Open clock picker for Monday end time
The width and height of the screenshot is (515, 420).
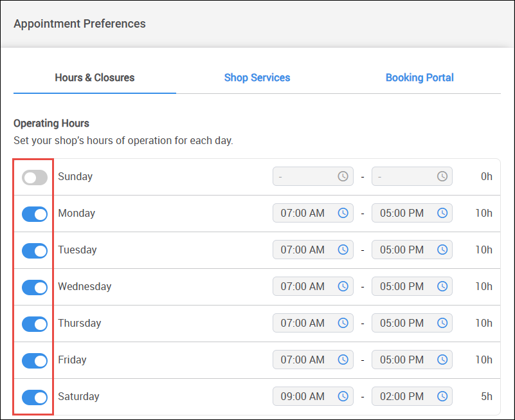pyautogui.click(x=442, y=213)
